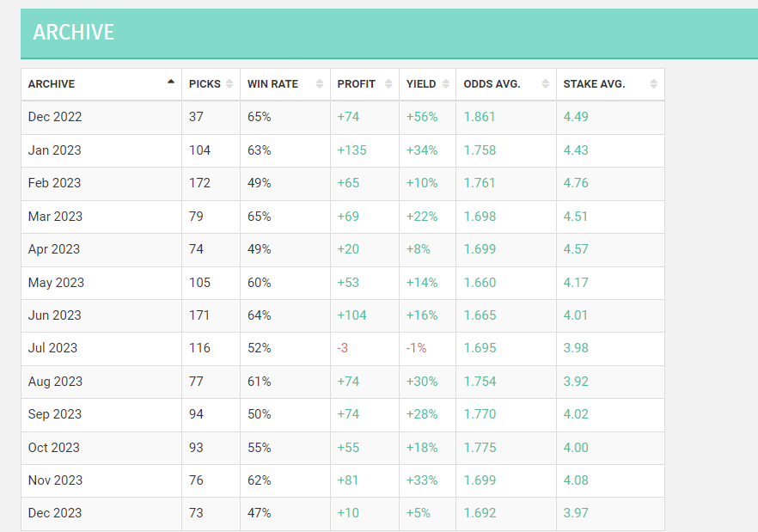Select the Dec 2022 archive row
Screen dimensions: 758x532
(x=343, y=117)
